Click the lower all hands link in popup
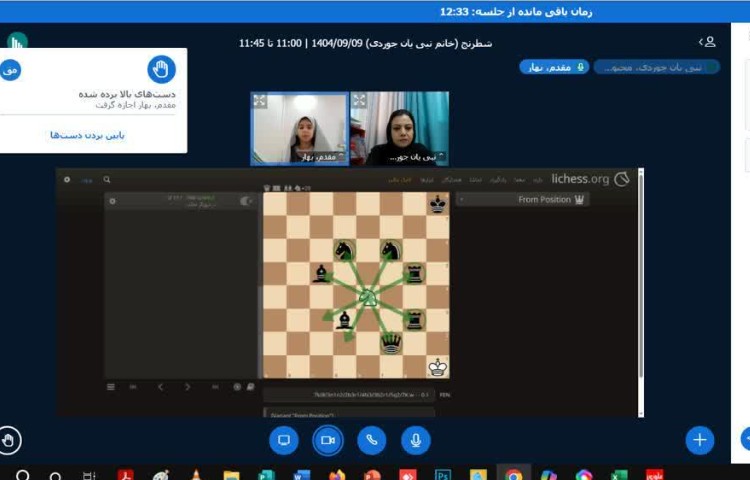 [88, 135]
